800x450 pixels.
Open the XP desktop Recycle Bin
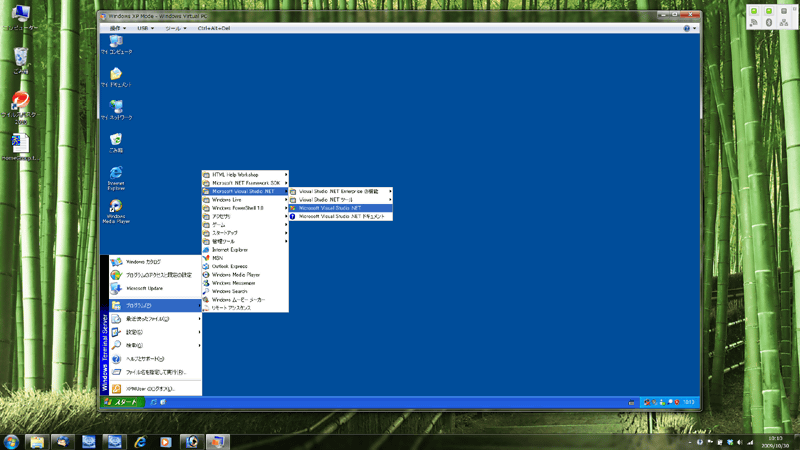pyautogui.click(x=116, y=143)
